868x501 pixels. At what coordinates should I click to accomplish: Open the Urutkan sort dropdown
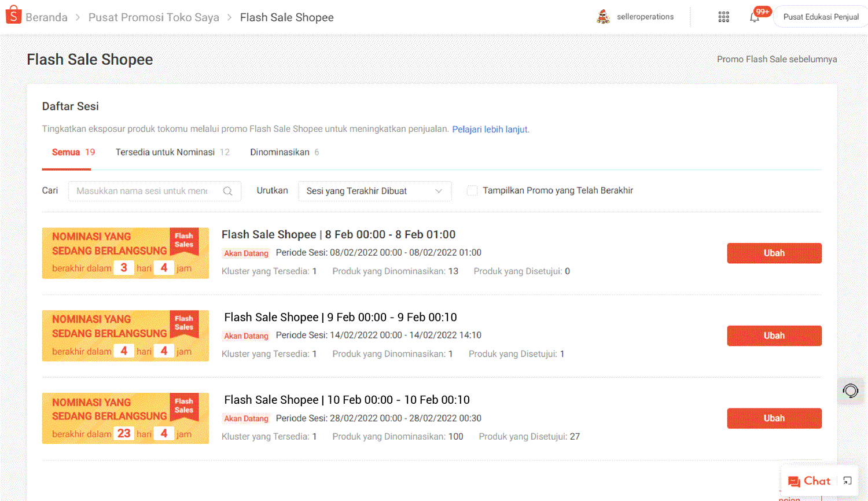coord(374,191)
